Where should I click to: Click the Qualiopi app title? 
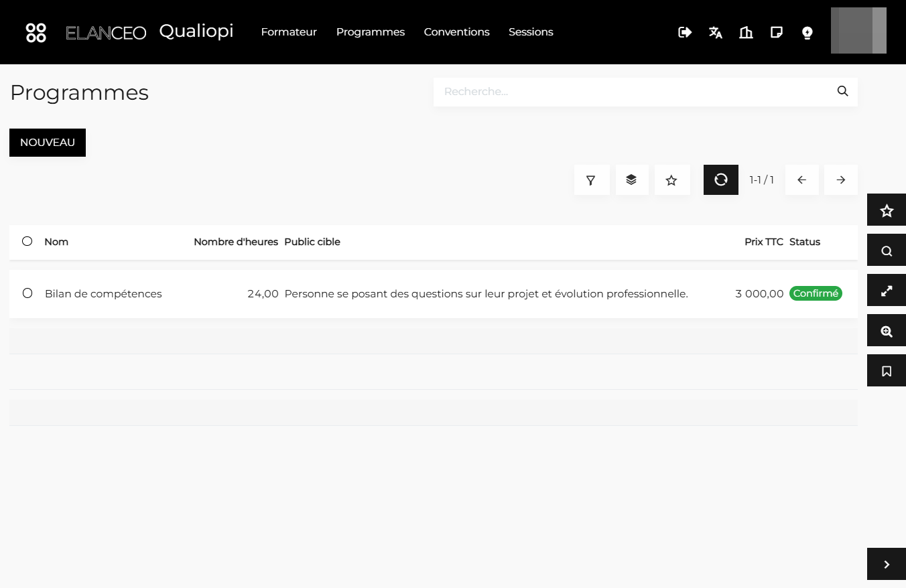click(196, 31)
